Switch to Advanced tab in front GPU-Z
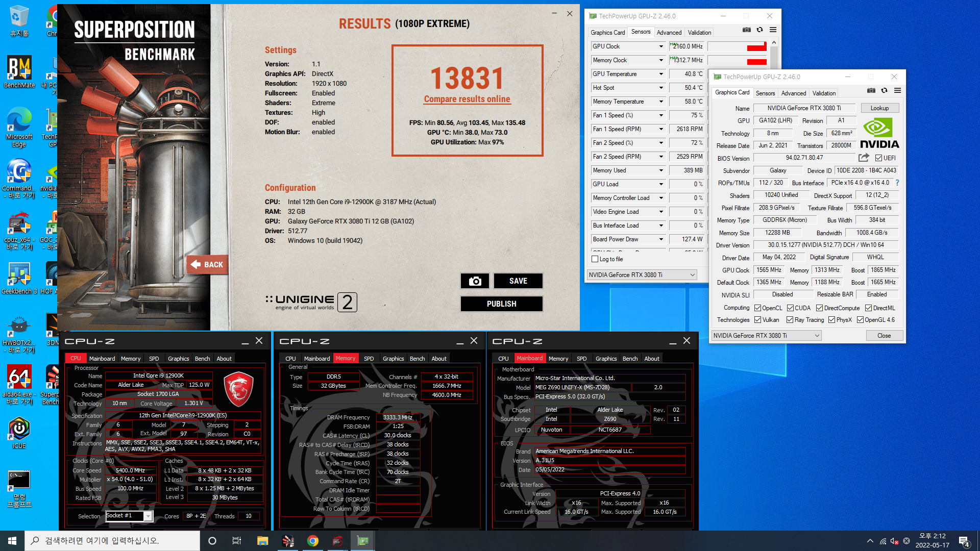The height and width of the screenshot is (551, 980). 793,93
